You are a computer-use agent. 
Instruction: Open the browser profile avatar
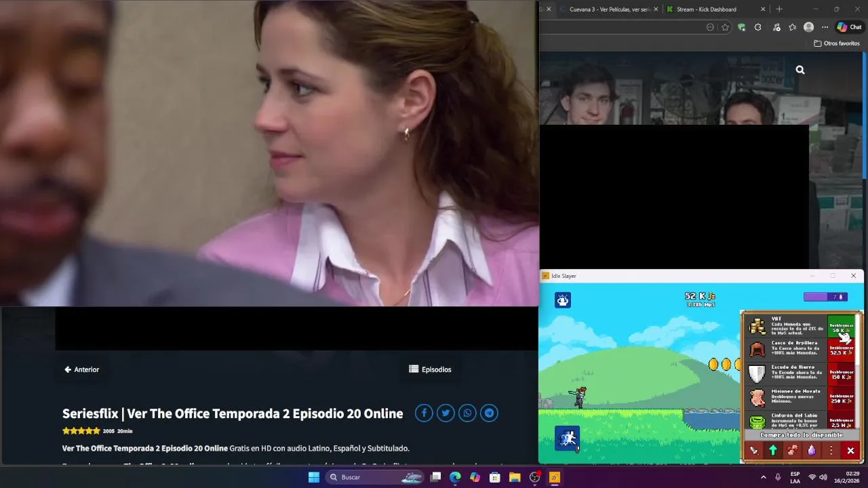808,27
